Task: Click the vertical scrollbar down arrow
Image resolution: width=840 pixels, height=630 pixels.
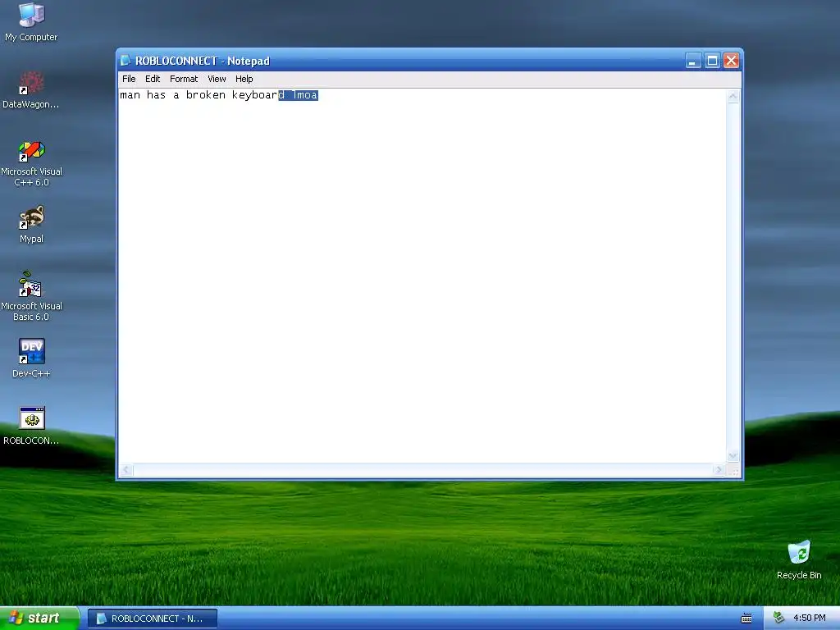Action: coord(733,456)
